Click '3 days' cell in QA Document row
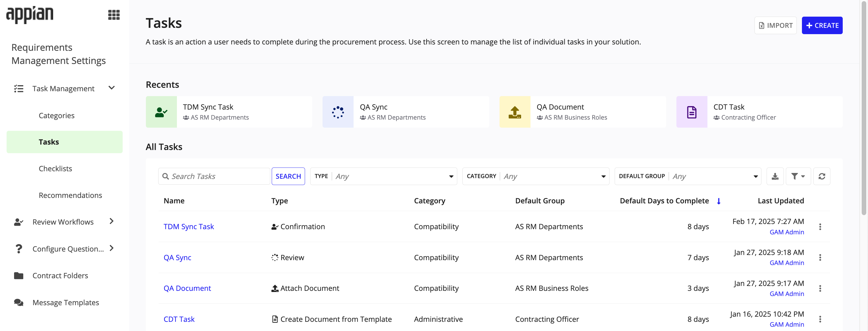868x331 pixels. coord(698,288)
